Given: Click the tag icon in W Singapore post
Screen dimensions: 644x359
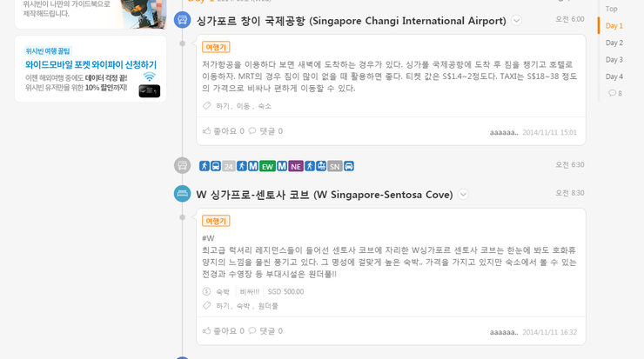Looking at the screenshot, I should click(x=206, y=306).
